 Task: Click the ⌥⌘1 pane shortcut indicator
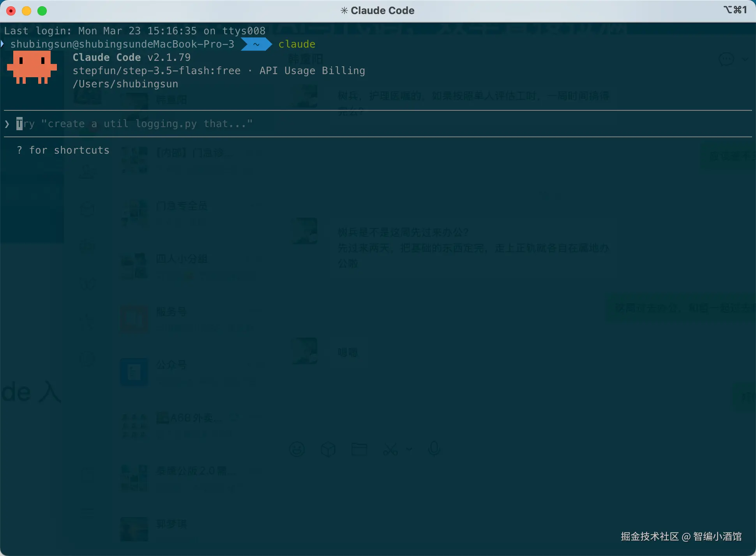pos(735,10)
